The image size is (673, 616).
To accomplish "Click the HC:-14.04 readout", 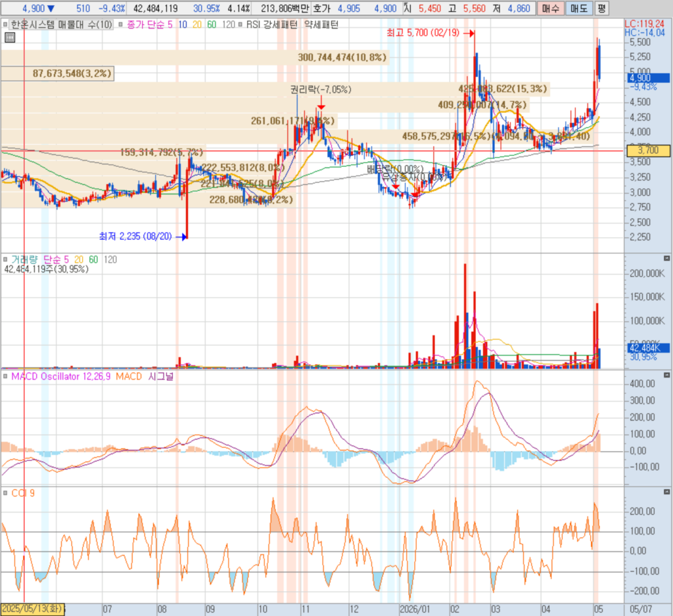I will tap(645, 33).
